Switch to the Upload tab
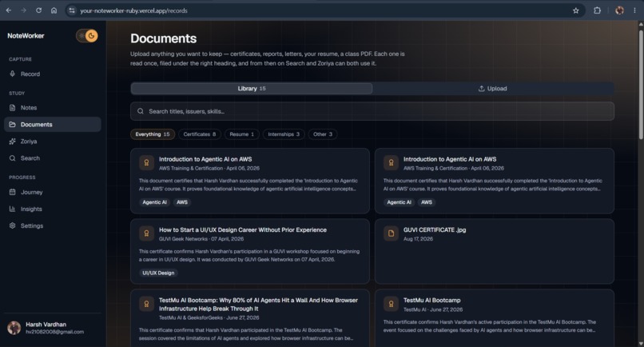This screenshot has height=347, width=644. tap(493, 89)
